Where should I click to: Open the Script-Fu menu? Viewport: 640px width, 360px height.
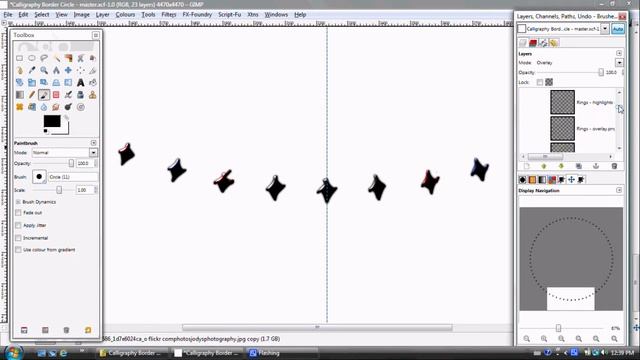(x=229, y=15)
